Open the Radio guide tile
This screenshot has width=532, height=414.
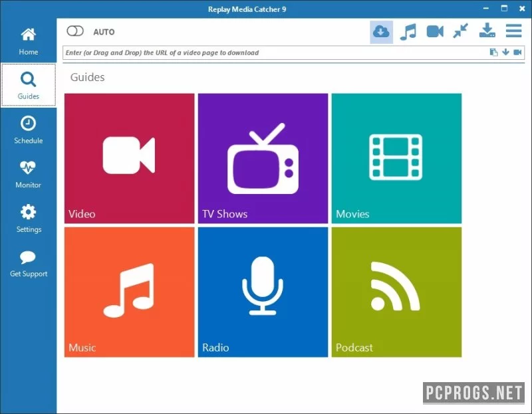click(263, 292)
